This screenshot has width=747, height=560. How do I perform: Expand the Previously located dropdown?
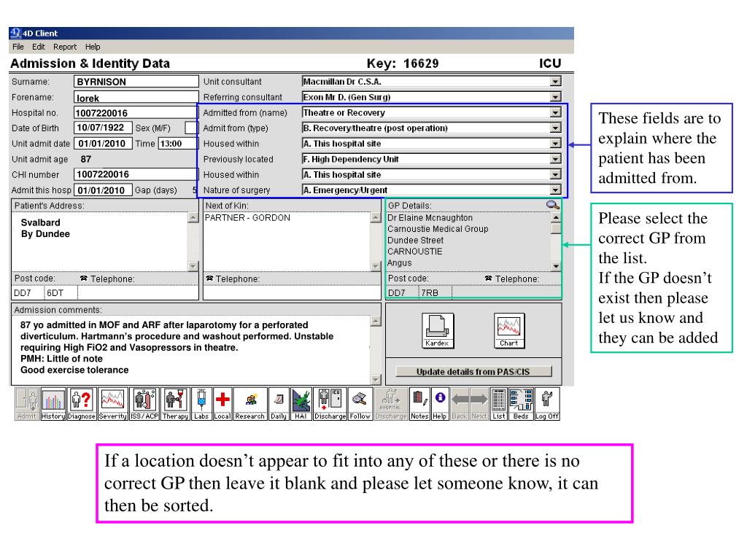click(555, 159)
